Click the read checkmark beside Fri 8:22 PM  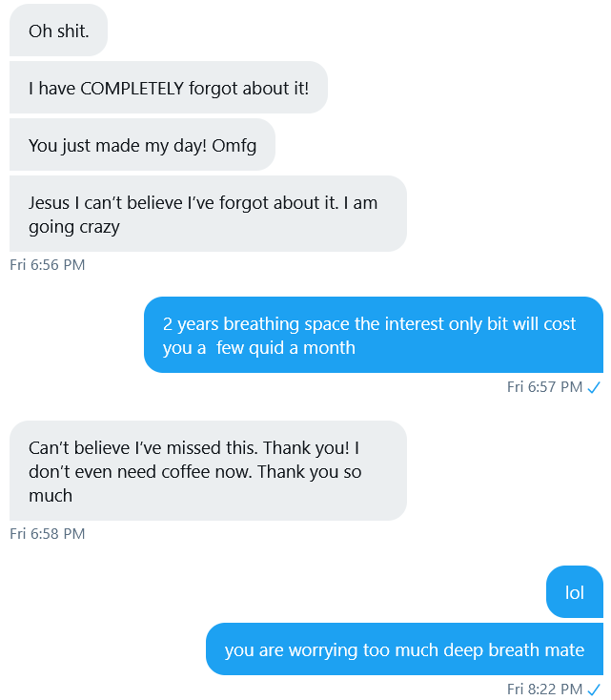click(x=594, y=690)
